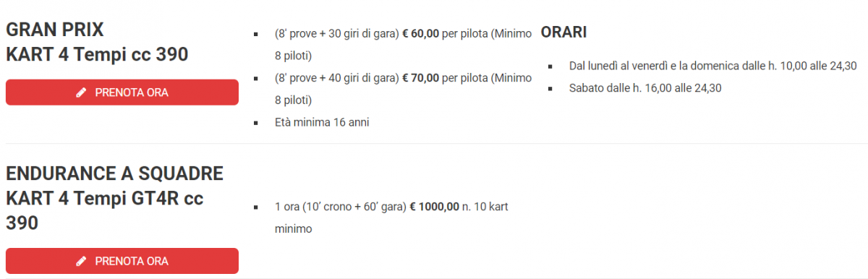Click bullet beside 1 ora endurance option
The image size is (868, 279).
pos(255,207)
